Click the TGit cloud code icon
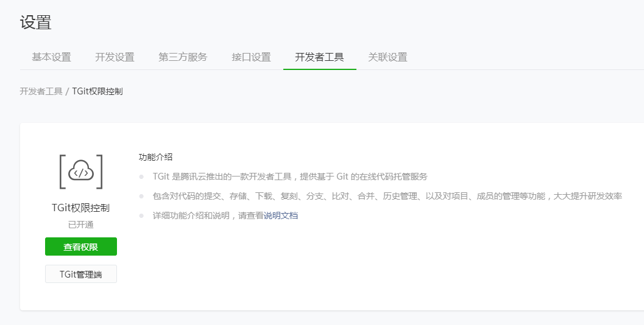Viewport: 644px width, 325px height. [x=81, y=172]
